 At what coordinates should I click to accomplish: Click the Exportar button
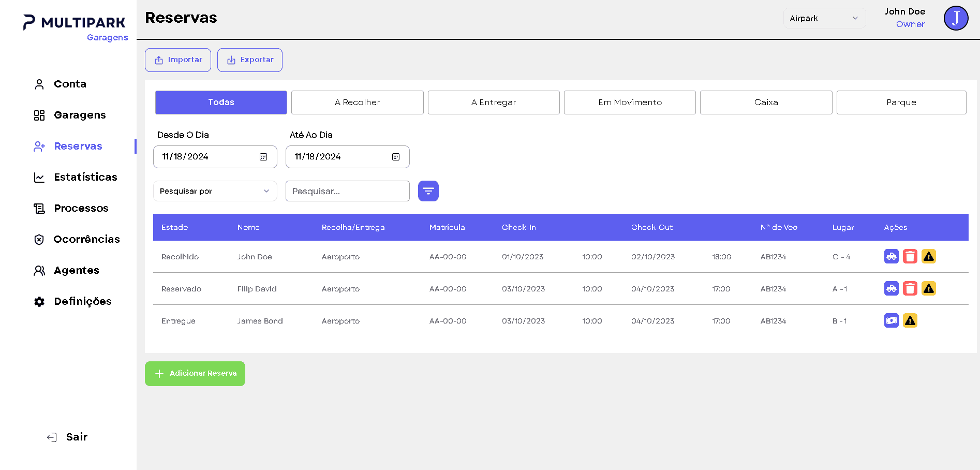249,60
